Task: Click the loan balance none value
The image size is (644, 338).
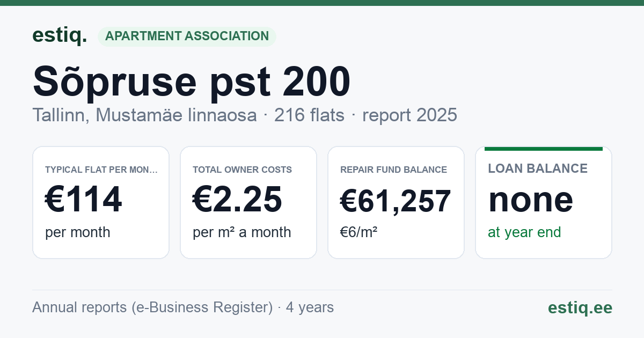Action: click(x=531, y=200)
